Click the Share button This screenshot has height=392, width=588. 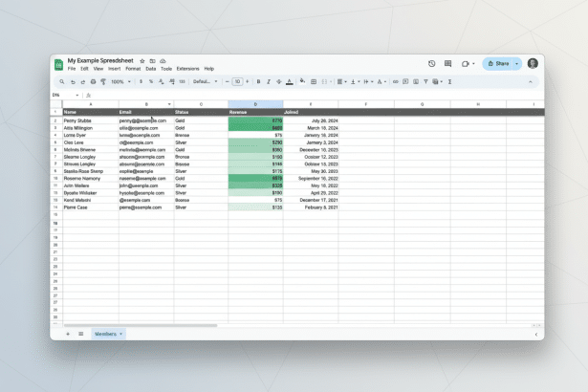[x=497, y=64]
